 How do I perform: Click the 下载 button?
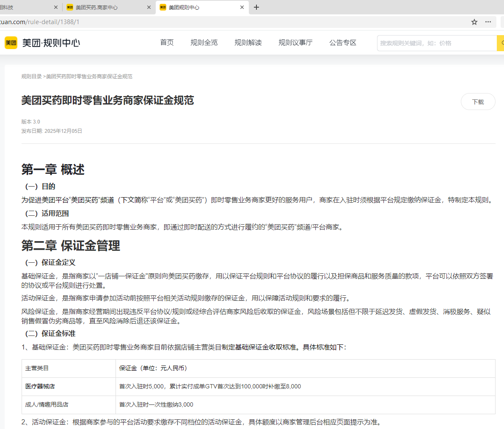click(478, 102)
